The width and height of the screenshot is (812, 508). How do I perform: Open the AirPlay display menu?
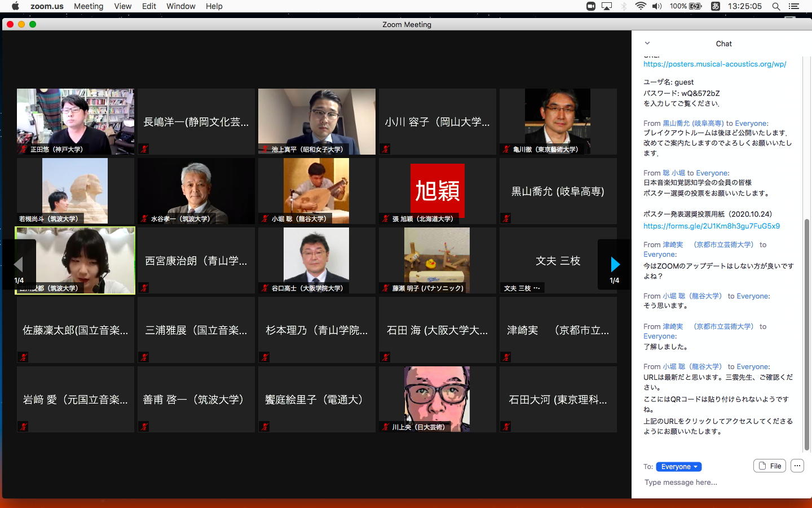(x=607, y=6)
